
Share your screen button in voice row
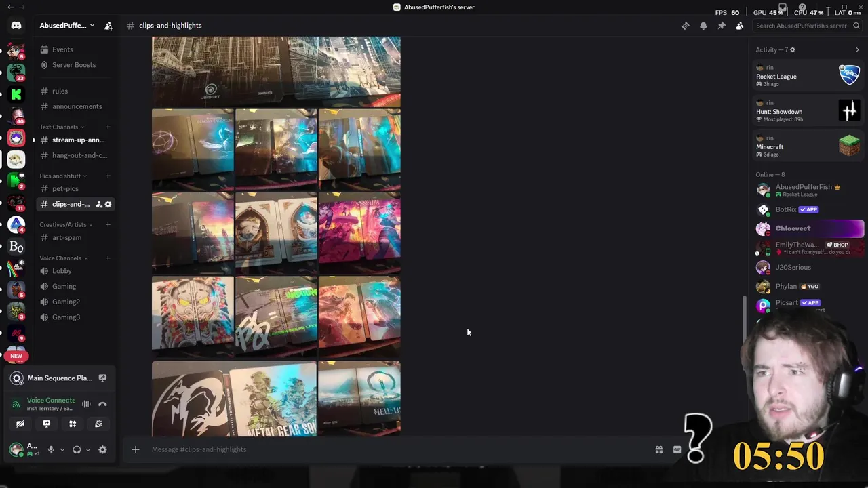point(46,424)
